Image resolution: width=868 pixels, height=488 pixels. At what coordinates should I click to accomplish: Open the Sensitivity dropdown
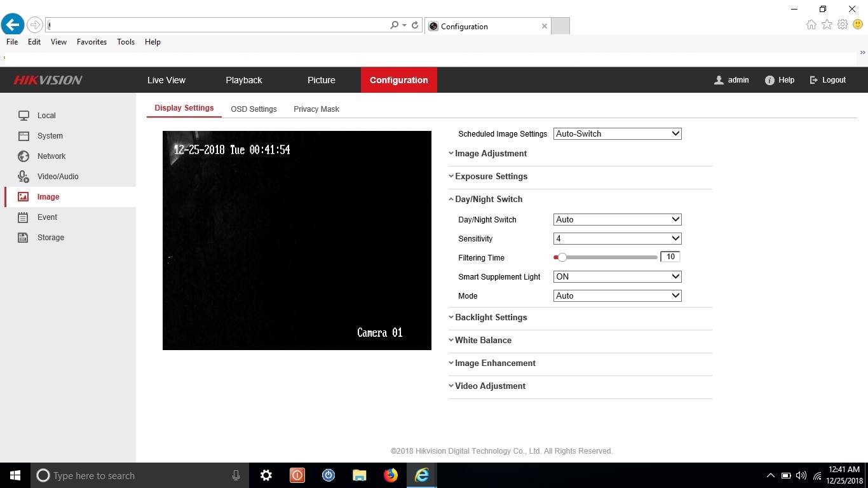tap(617, 239)
